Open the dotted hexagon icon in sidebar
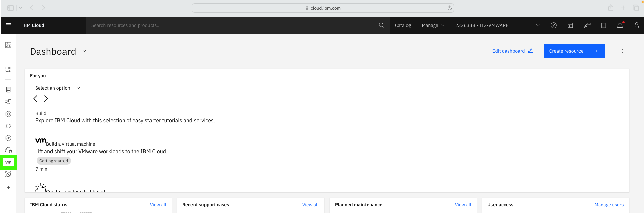 (x=8, y=138)
